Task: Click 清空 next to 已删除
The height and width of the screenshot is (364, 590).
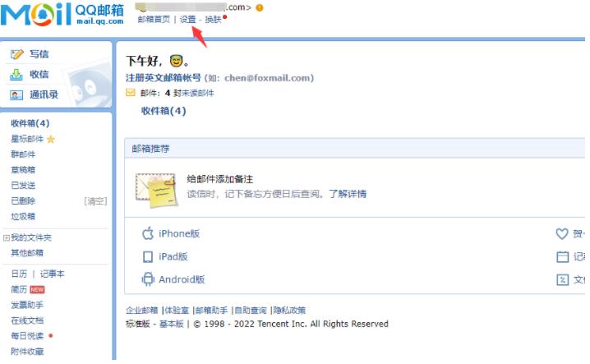Action: [95, 201]
